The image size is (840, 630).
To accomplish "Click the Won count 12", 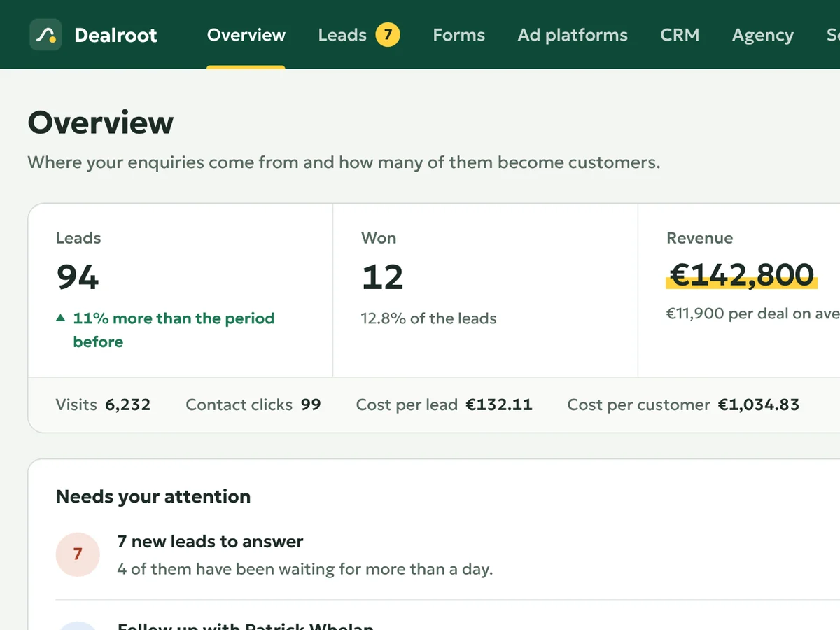I will (382, 277).
